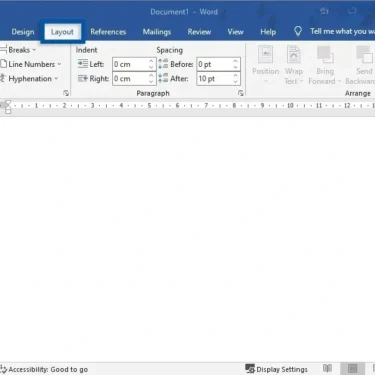Open the Position dropdown button
Screen dimensions: 375x375
[x=265, y=65]
